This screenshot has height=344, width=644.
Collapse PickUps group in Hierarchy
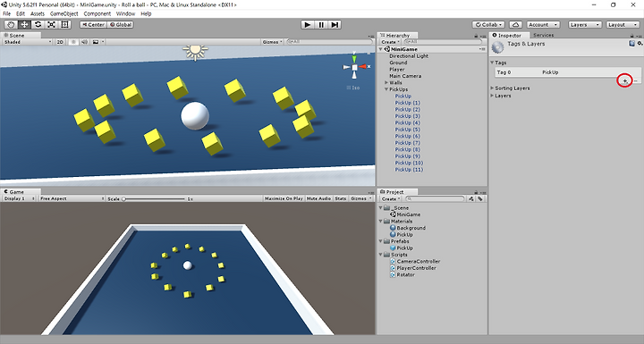(x=386, y=89)
